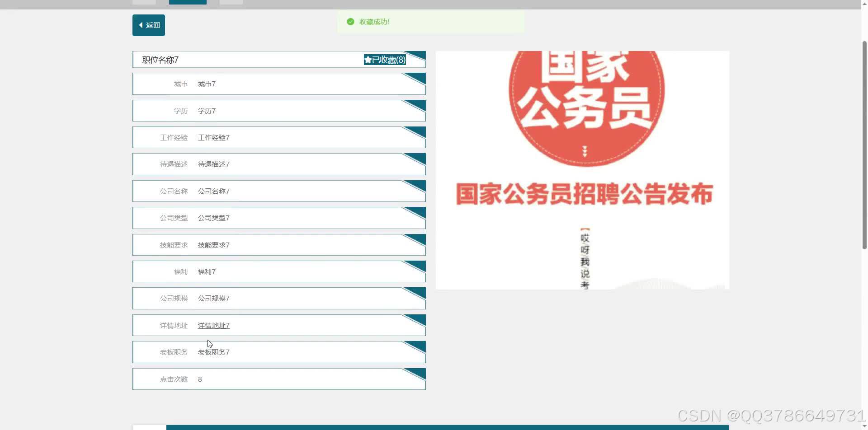Select the 点击次数 value 8

(200, 379)
